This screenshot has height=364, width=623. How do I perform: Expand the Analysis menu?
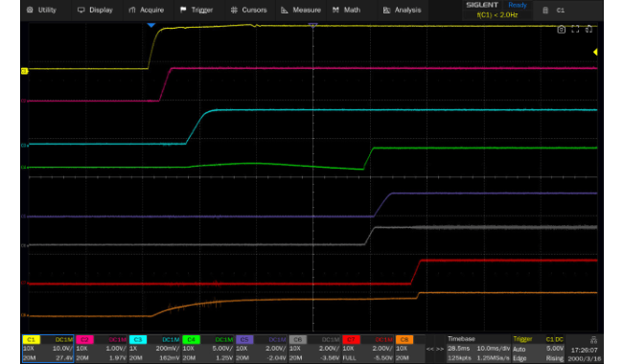(402, 10)
